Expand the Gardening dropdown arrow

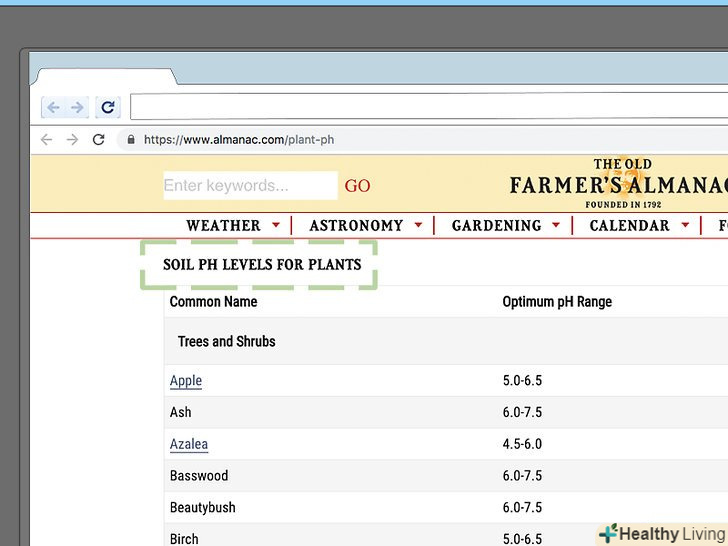[556, 226]
